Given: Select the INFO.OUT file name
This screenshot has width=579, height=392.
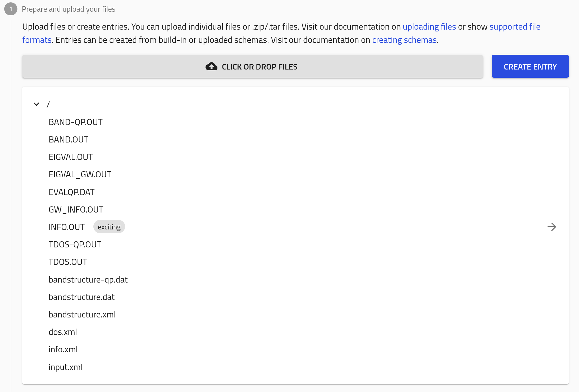Looking at the screenshot, I should 67,227.
